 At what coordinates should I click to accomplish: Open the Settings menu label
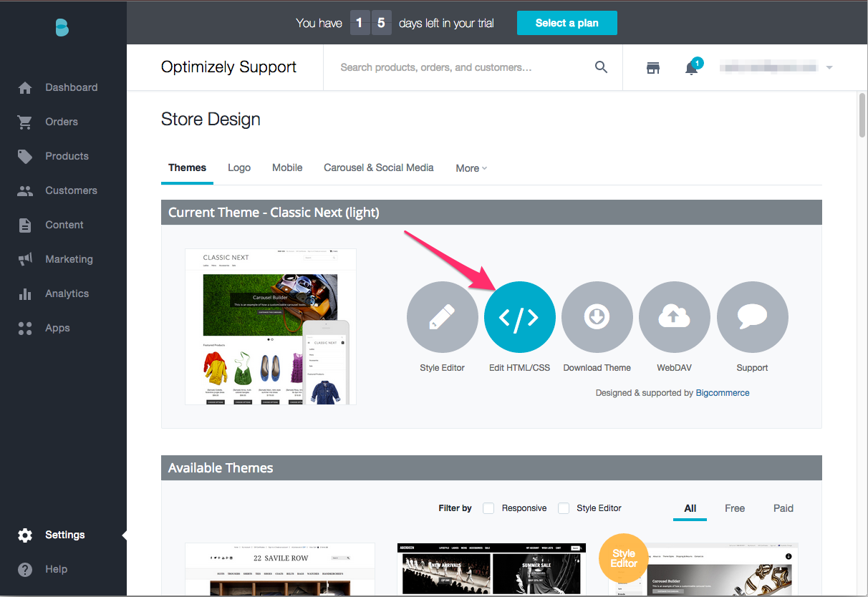click(x=65, y=535)
